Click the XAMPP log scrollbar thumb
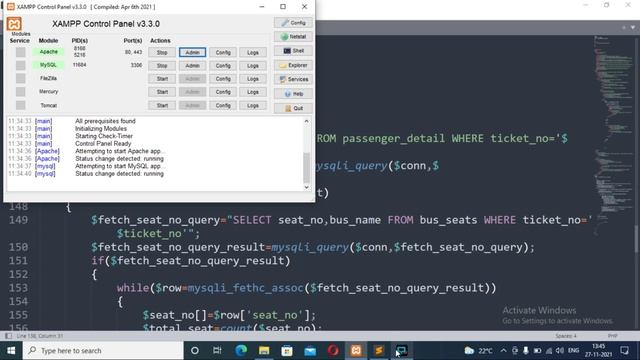Viewport: 640px width, 360px height. [x=307, y=167]
